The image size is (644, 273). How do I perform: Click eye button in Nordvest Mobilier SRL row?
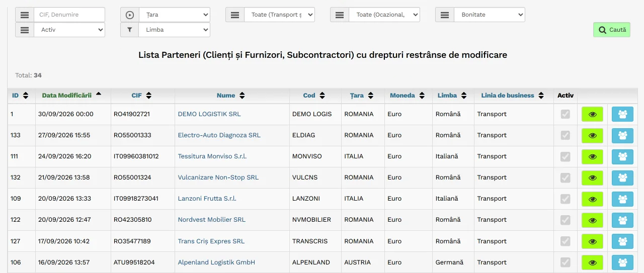pos(592,220)
